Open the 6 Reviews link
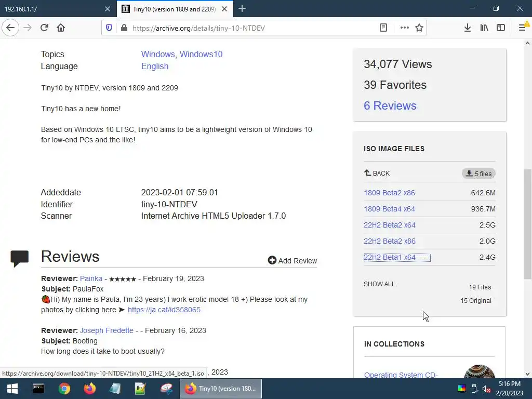Viewport: 532px width, 399px height. [x=390, y=105]
